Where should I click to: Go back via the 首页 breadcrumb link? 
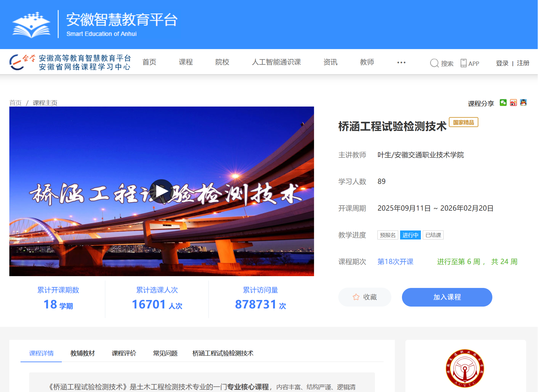pos(15,103)
